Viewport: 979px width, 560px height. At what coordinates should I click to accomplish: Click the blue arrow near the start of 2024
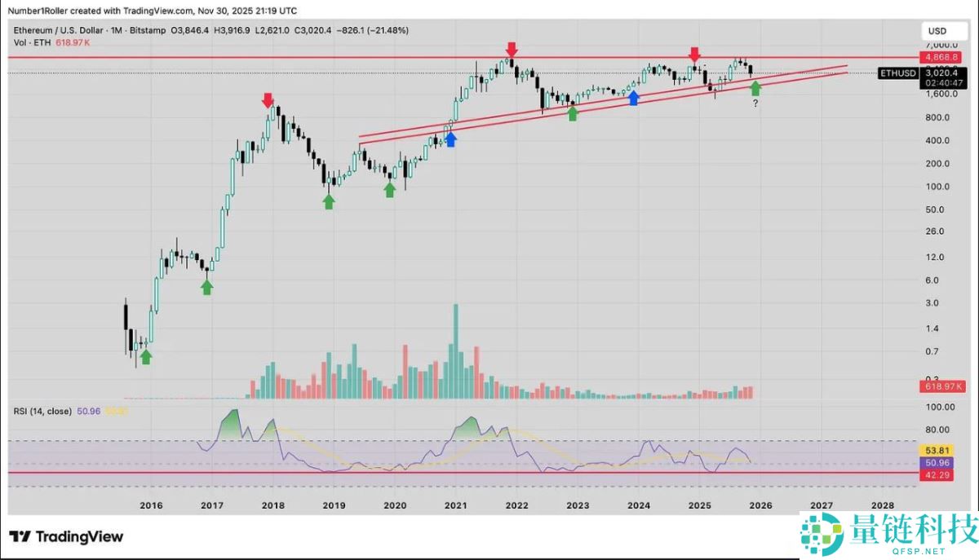pos(633,98)
